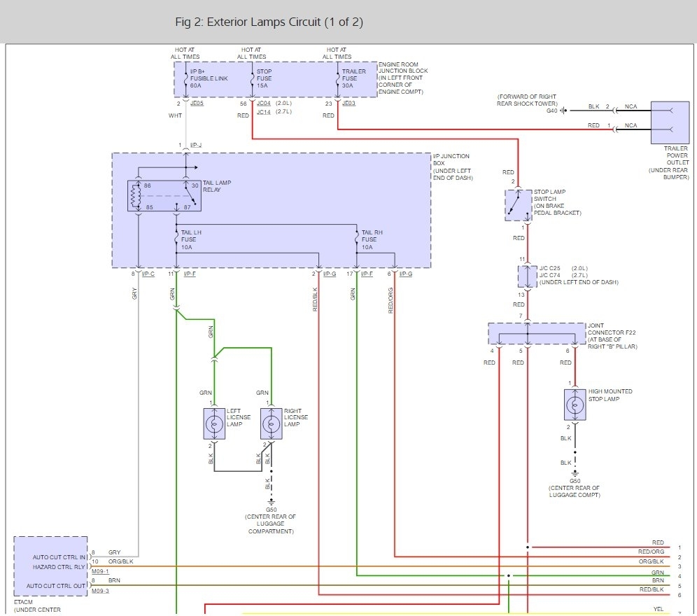Image resolution: width=697 pixels, height=616 pixels.
Task: Click the I/P B+ fusible link 60A symbol
Action: point(186,78)
